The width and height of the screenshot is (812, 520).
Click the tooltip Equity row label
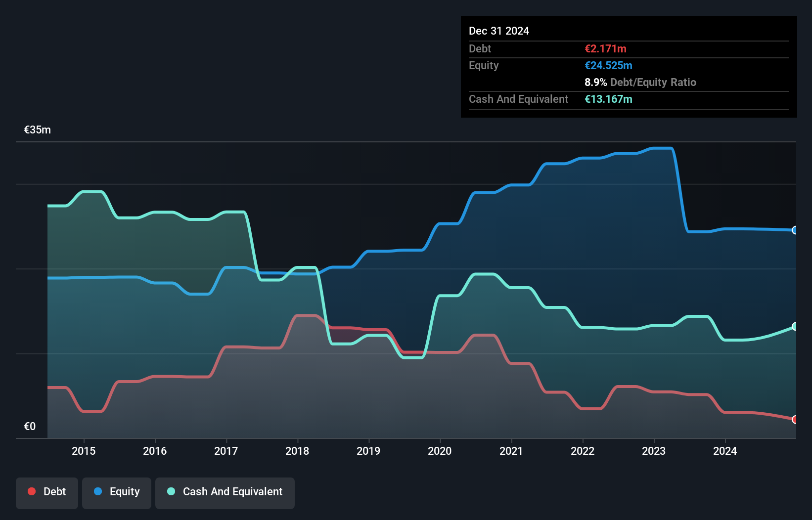point(484,65)
